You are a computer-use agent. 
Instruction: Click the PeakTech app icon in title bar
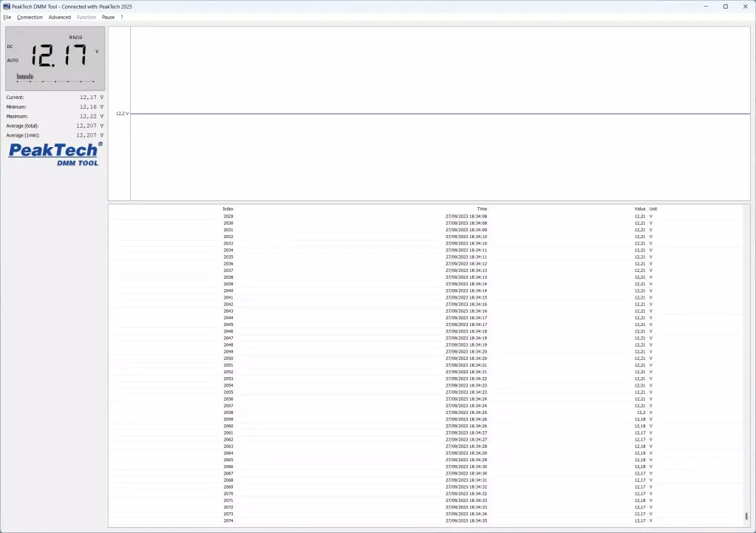pyautogui.click(x=6, y=6)
